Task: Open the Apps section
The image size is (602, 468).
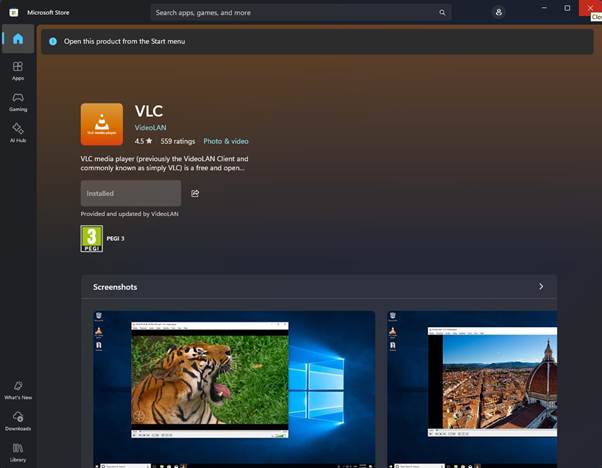Action: point(18,71)
